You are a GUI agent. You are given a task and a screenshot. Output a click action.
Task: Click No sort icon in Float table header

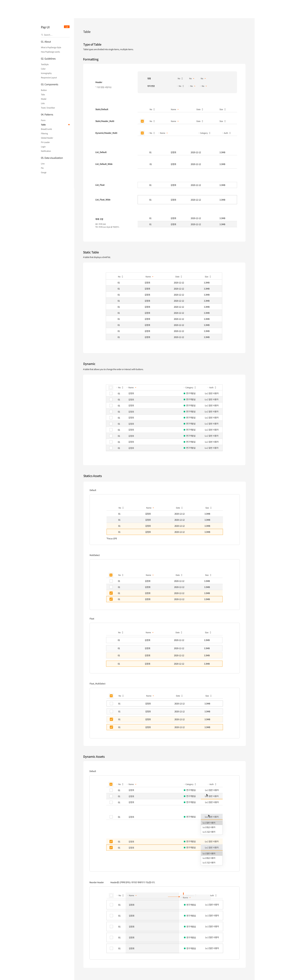click(x=122, y=632)
